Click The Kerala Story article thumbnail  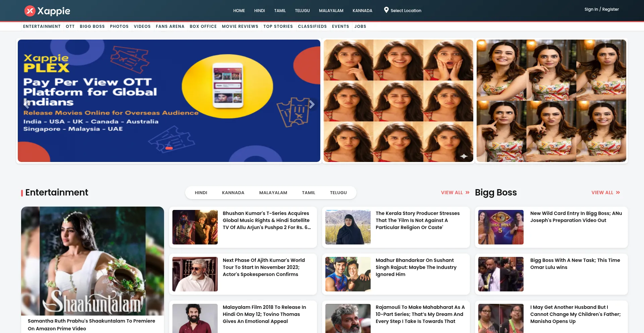coord(348,227)
